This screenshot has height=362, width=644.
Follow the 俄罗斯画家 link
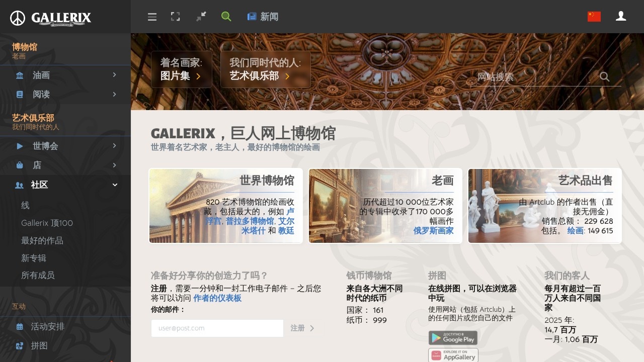click(433, 231)
